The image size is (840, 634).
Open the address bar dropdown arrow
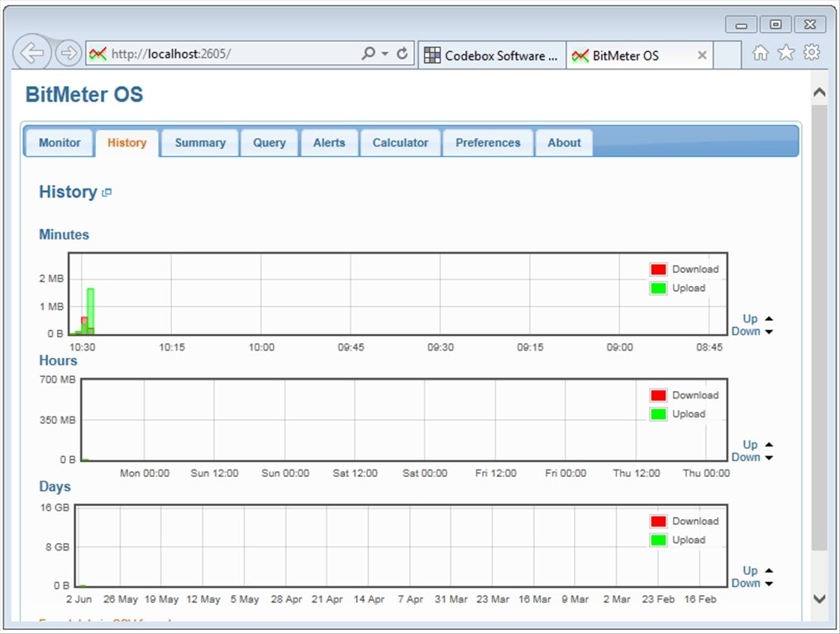tap(384, 54)
